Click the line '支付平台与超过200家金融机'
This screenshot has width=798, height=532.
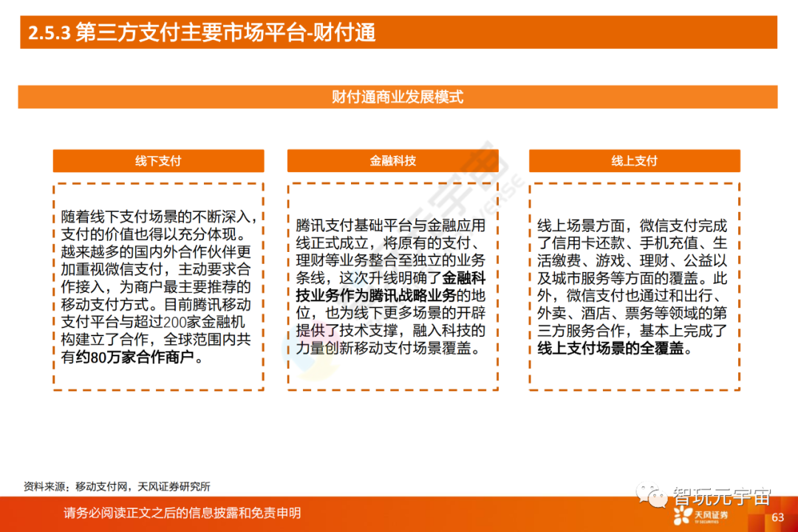[x=153, y=321]
